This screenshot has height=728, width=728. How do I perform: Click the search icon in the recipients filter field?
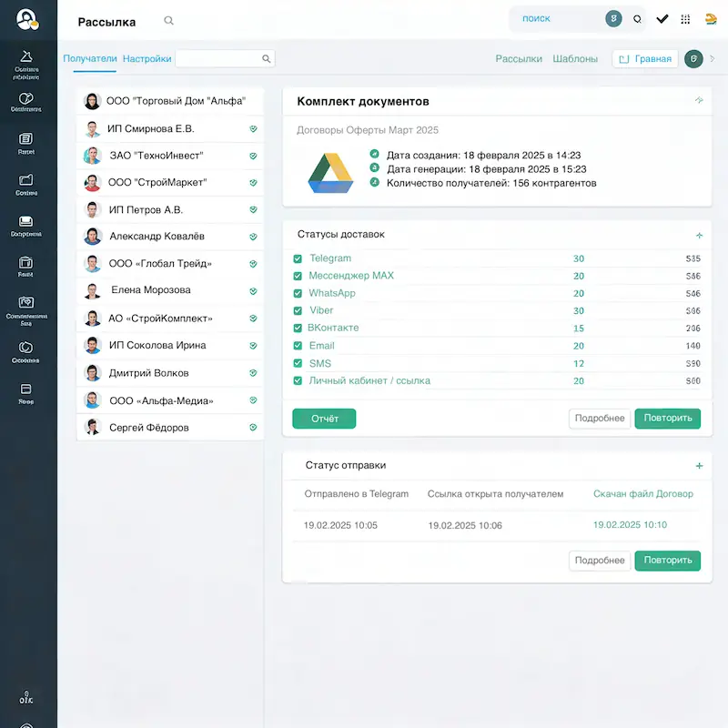[266, 58]
